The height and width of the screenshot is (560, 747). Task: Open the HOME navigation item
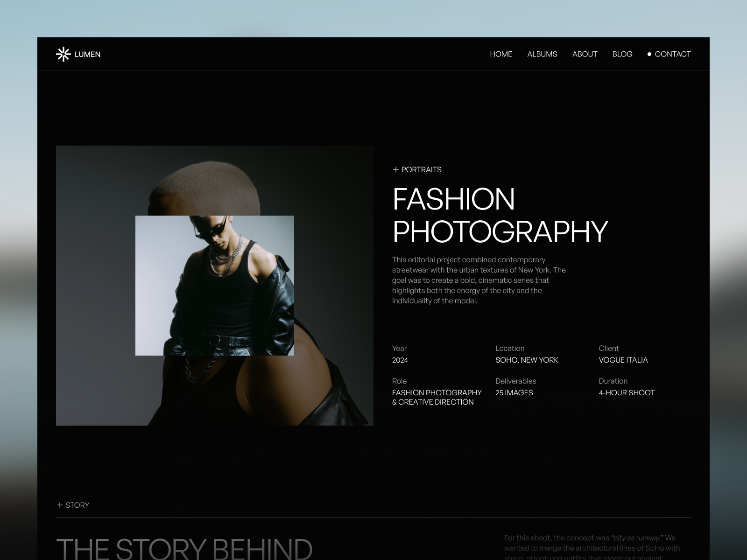(x=500, y=54)
